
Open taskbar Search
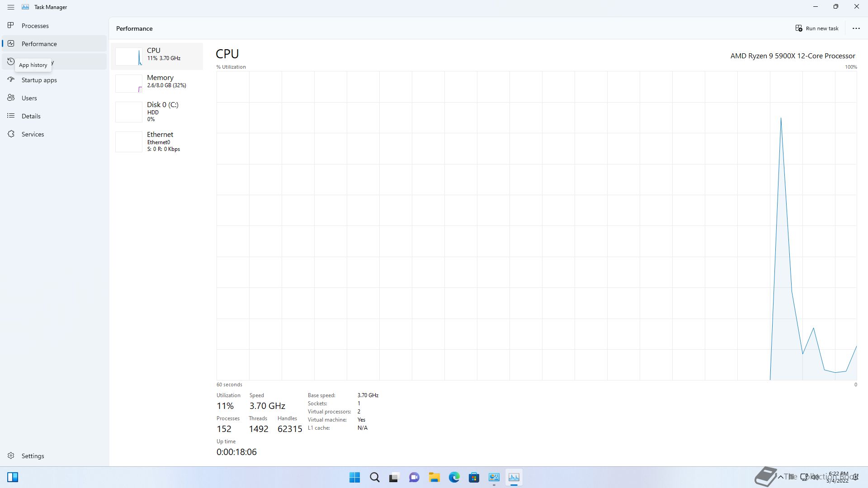tap(375, 477)
